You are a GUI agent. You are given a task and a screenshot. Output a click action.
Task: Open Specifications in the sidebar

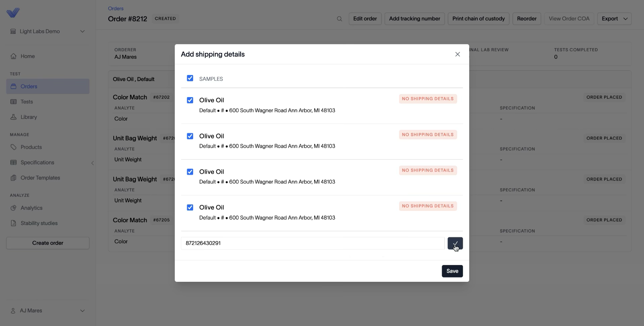pyautogui.click(x=48, y=162)
